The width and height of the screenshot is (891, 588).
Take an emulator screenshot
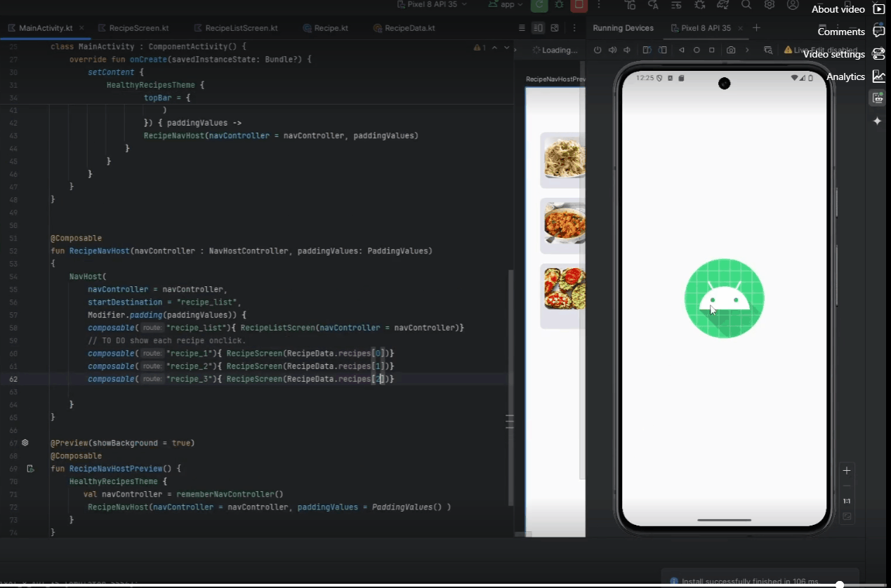coord(731,51)
